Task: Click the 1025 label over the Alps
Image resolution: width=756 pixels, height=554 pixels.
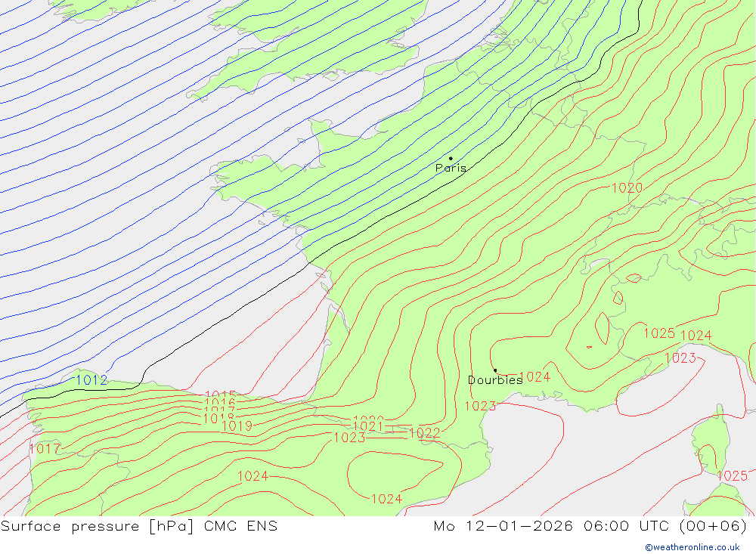Action: [659, 333]
